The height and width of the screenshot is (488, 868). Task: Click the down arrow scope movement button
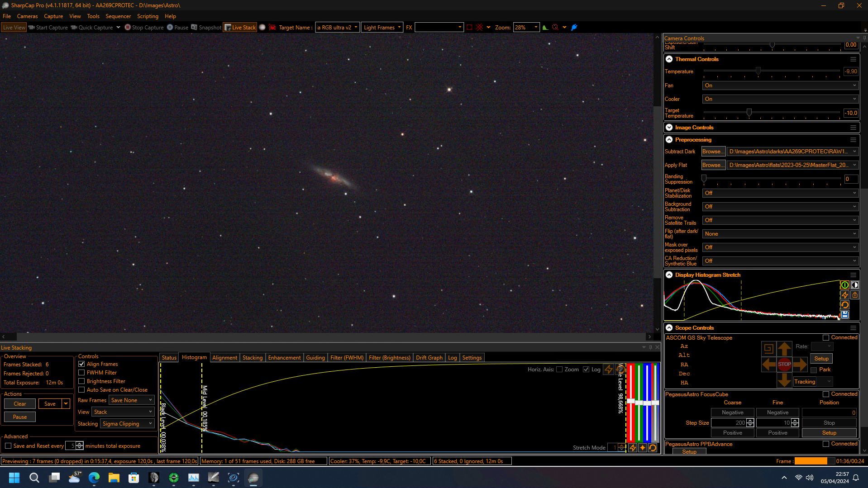pos(784,380)
